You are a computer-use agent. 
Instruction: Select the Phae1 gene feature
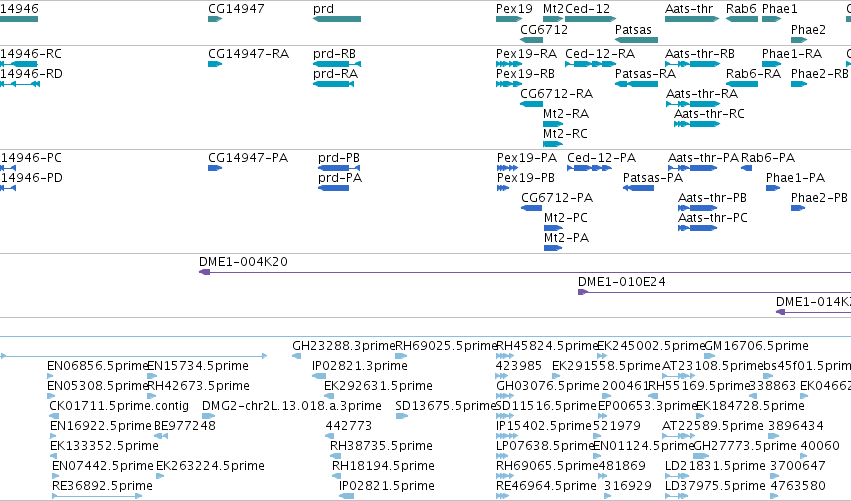tap(771, 19)
